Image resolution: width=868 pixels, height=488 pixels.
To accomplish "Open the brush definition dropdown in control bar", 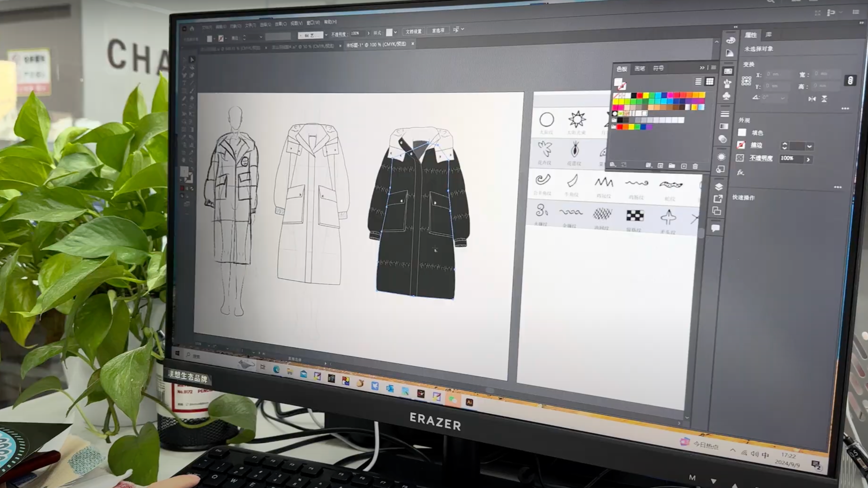I will pos(326,35).
